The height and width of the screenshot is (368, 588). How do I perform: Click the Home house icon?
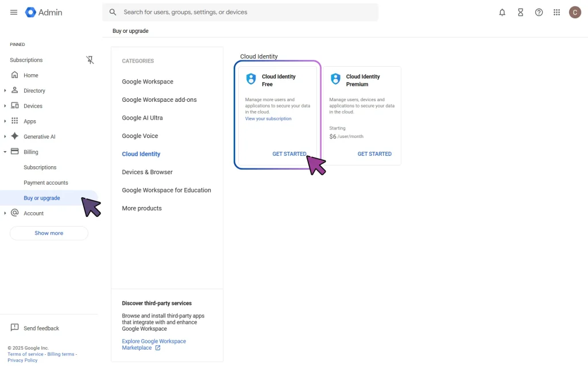tap(14, 75)
